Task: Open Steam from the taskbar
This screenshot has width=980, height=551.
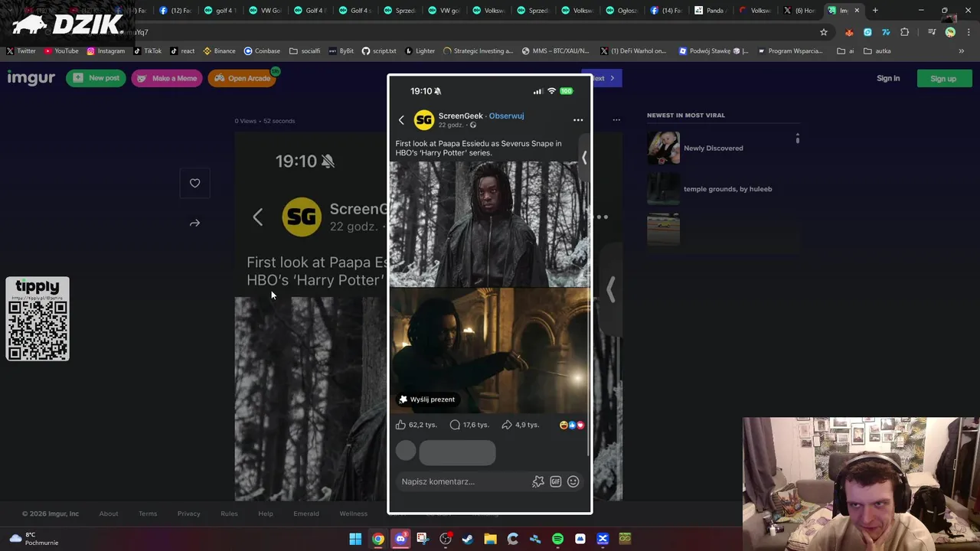Action: pyautogui.click(x=468, y=539)
